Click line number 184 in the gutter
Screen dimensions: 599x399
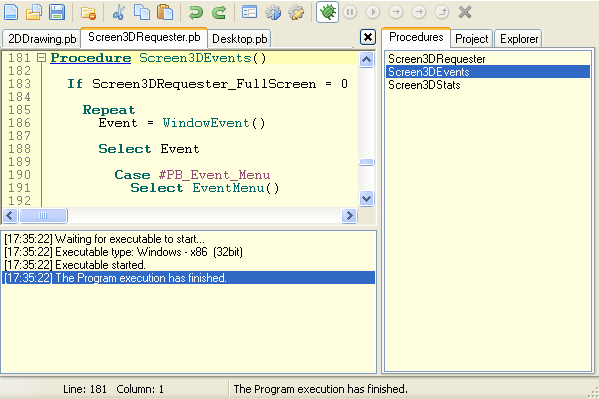19,97
